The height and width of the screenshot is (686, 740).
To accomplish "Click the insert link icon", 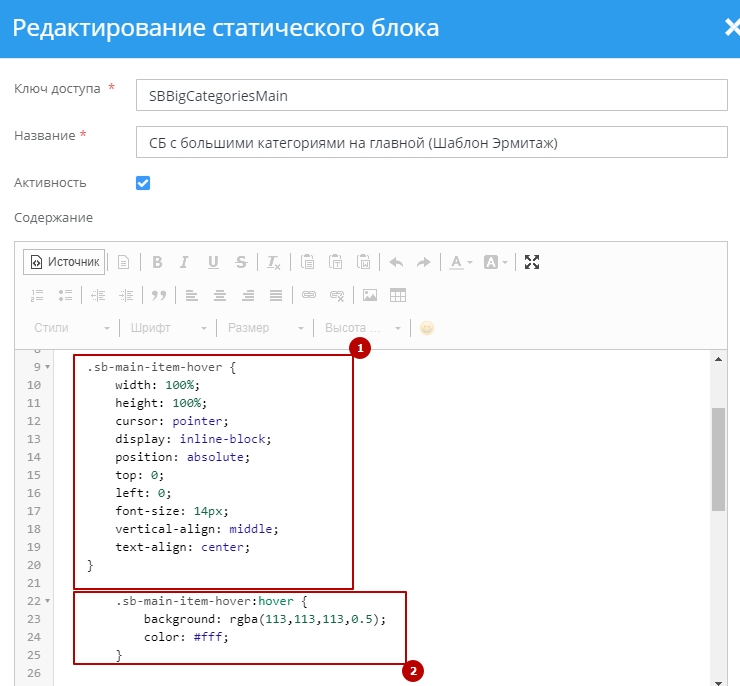I will (309, 295).
